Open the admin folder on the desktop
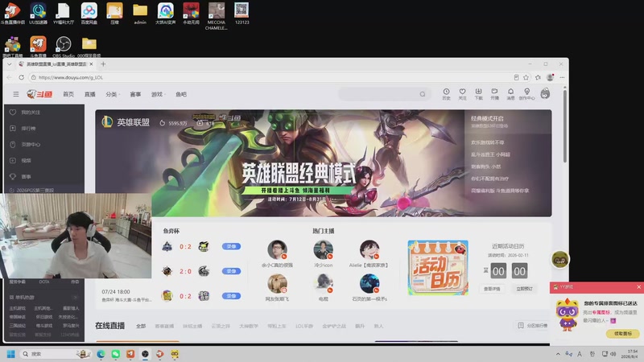 pos(140,13)
